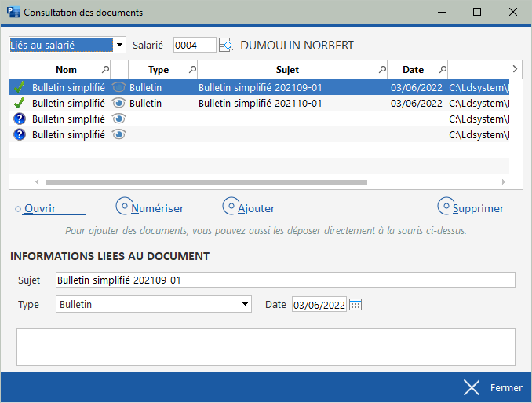Toggle eye preview icon in second row
Screen dimensions: 532x403
coord(118,103)
